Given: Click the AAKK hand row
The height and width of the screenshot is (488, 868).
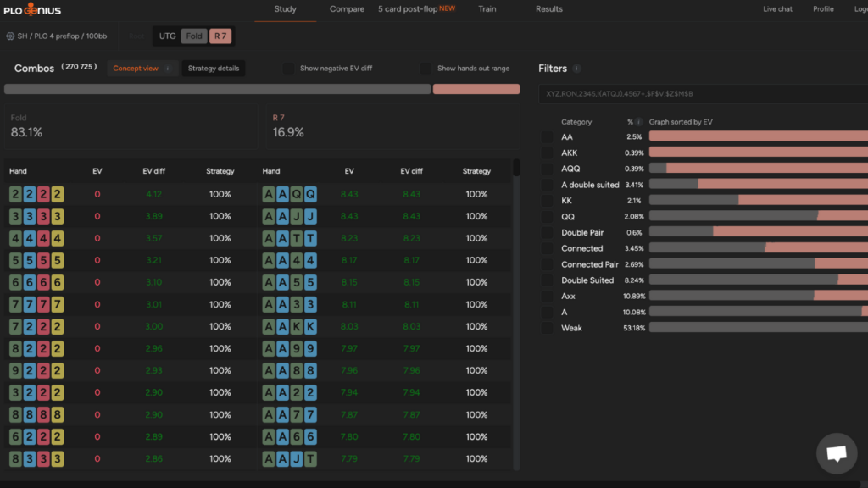Looking at the screenshot, I should tap(385, 326).
